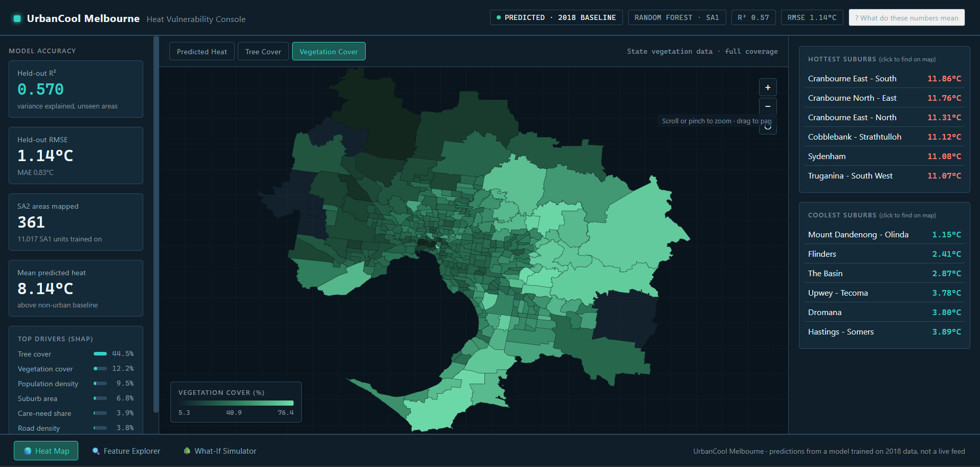Click the vegetation cover legend gradient bar
The height and width of the screenshot is (467, 980).
tap(236, 403)
